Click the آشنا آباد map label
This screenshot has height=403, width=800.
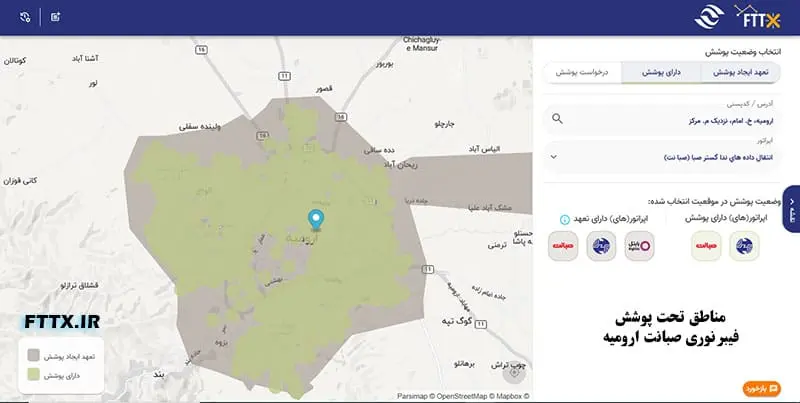pyautogui.click(x=85, y=59)
